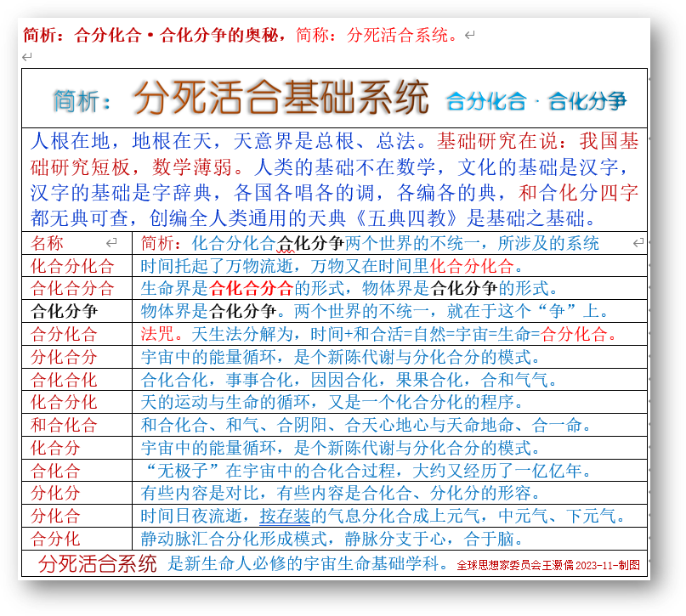Click the credit '全球思想家委员会王灏儒 2023-11-制图'
Screen dimensions: 686x616
point(548,565)
